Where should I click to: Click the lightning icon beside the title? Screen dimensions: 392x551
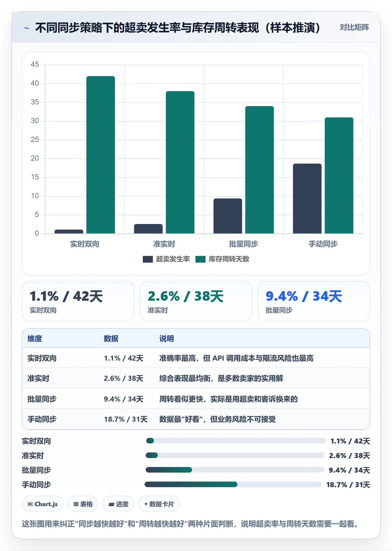(x=27, y=28)
